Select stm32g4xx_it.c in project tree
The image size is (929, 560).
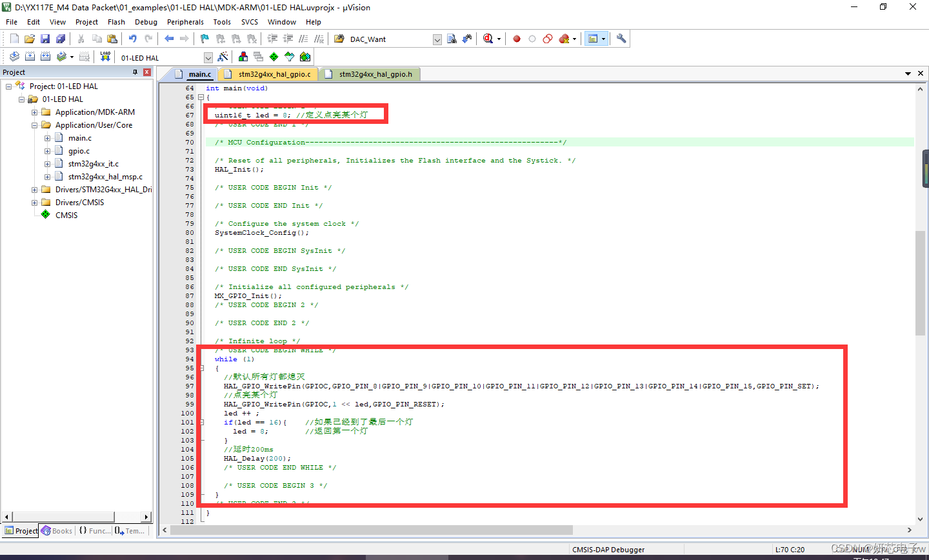93,164
